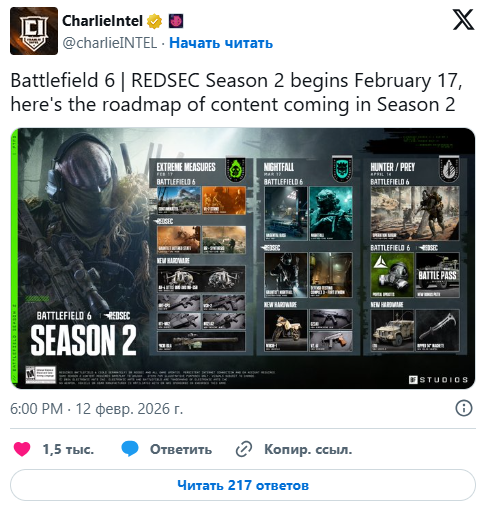Click the 1,5 тыс. likes count
The height and width of the screenshot is (511, 486).
pos(68,449)
